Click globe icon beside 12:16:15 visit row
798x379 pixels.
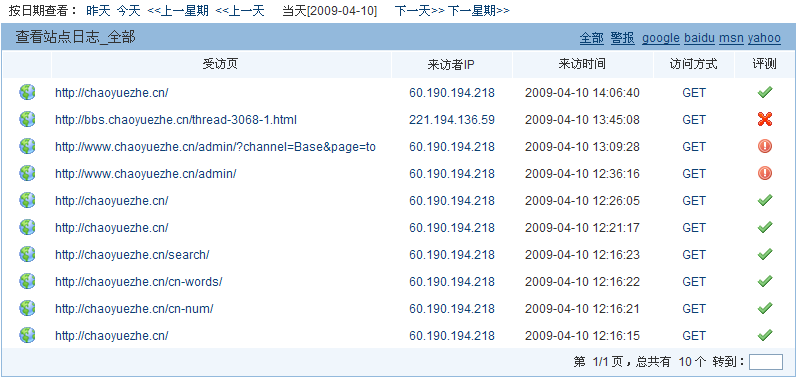coord(27,335)
